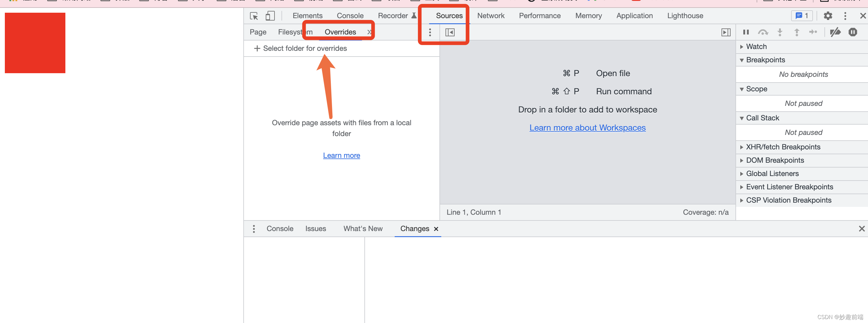
Task: Click Step out of current function icon
Action: 797,32
